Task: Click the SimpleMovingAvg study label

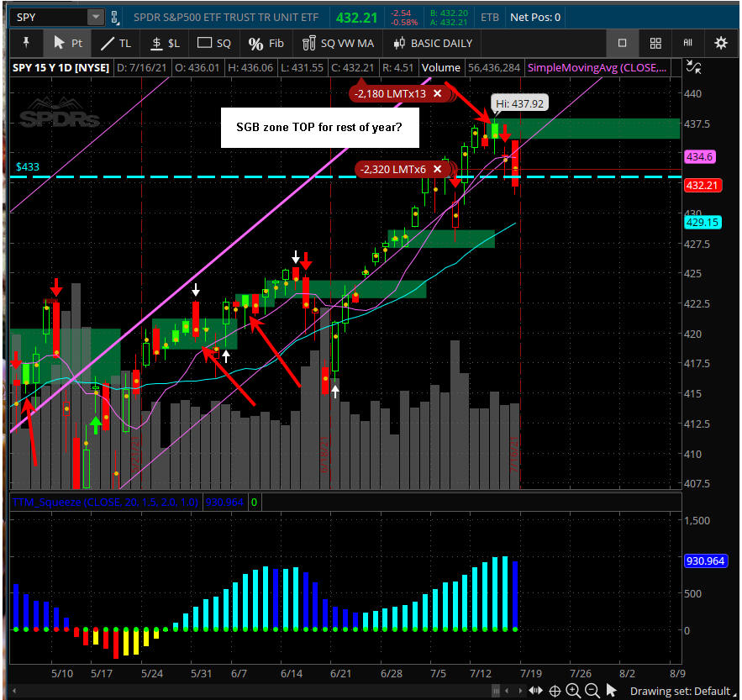Action: 597,68
